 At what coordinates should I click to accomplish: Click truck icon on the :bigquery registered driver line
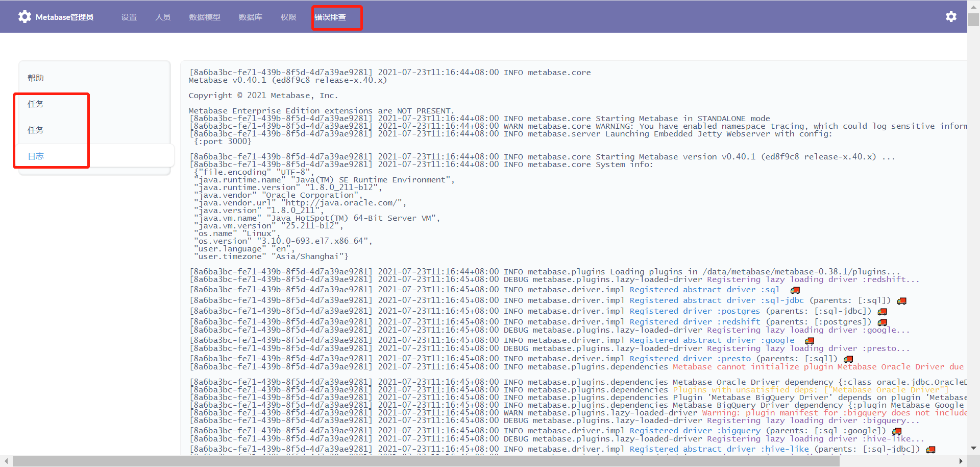[897, 431]
